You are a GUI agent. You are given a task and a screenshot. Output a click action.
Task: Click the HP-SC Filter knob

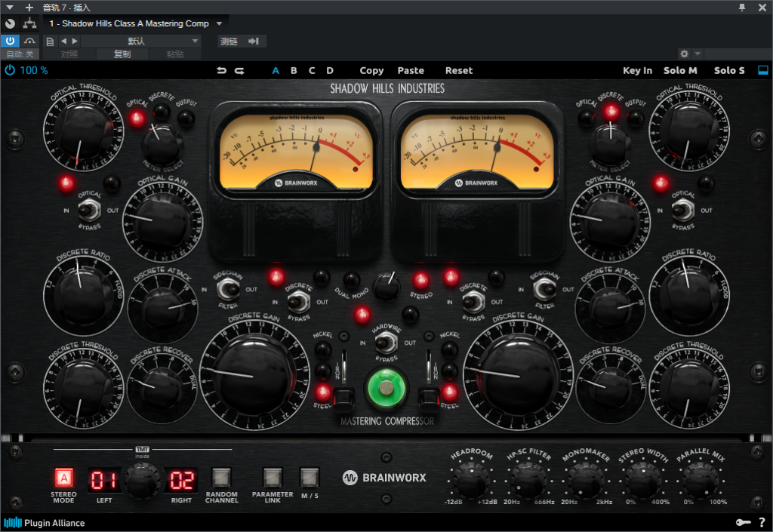(528, 478)
